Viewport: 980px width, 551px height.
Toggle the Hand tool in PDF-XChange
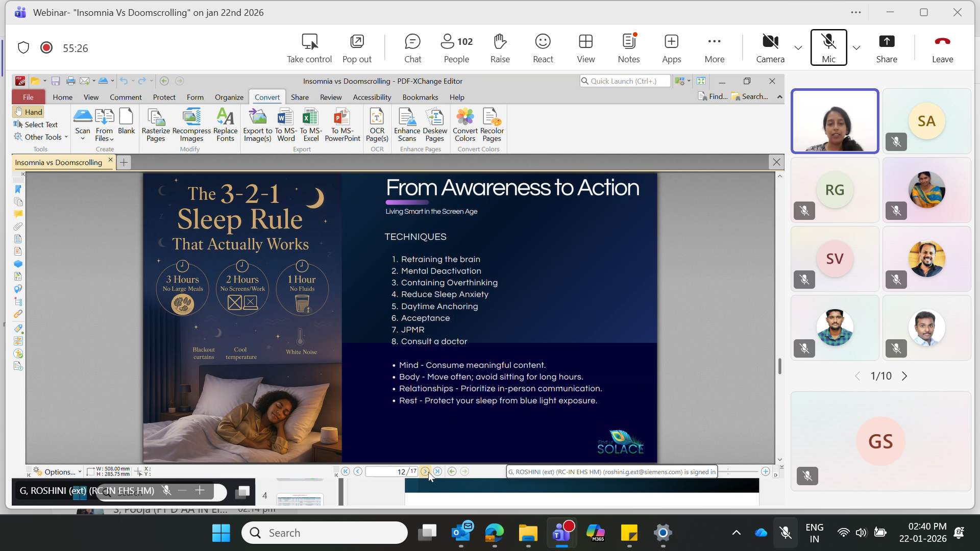coord(29,112)
